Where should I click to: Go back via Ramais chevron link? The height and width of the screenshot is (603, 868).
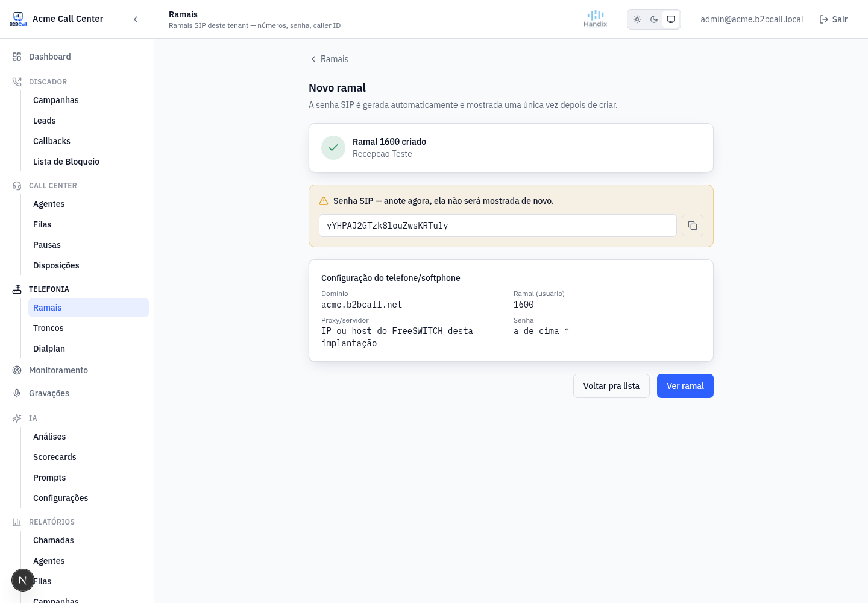329,59
